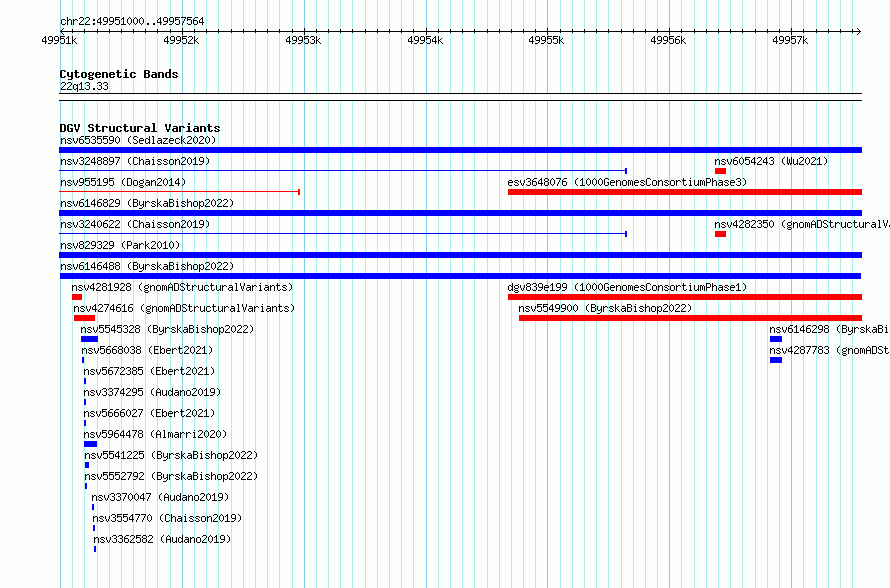The height and width of the screenshot is (588, 890).
Task: Open nsv3374295 (Audano2019) label
Action: click(153, 392)
